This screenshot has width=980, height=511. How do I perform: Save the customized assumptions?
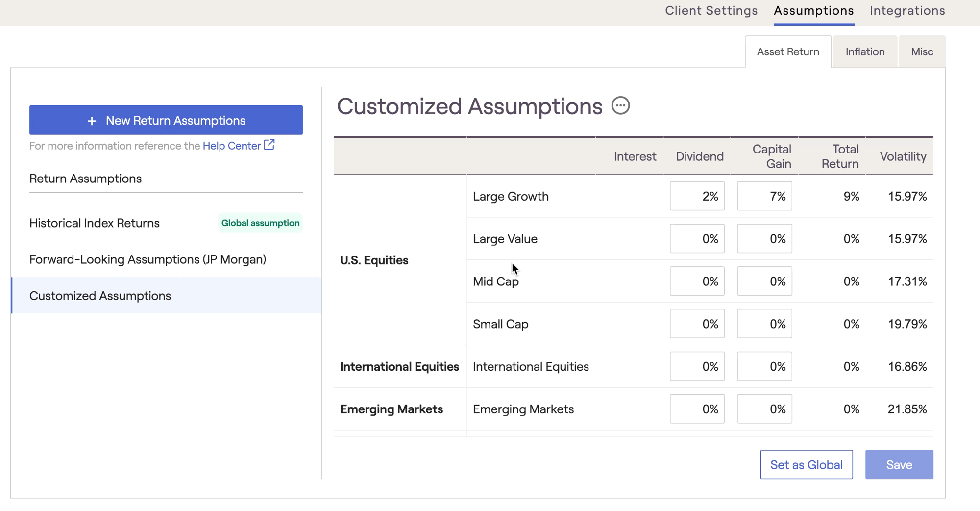coord(899,464)
